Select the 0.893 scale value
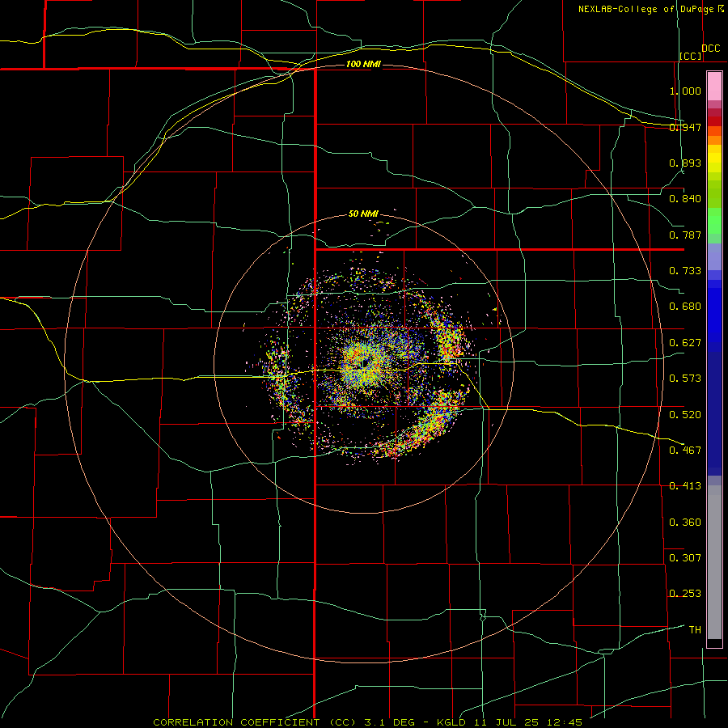 tap(685, 163)
